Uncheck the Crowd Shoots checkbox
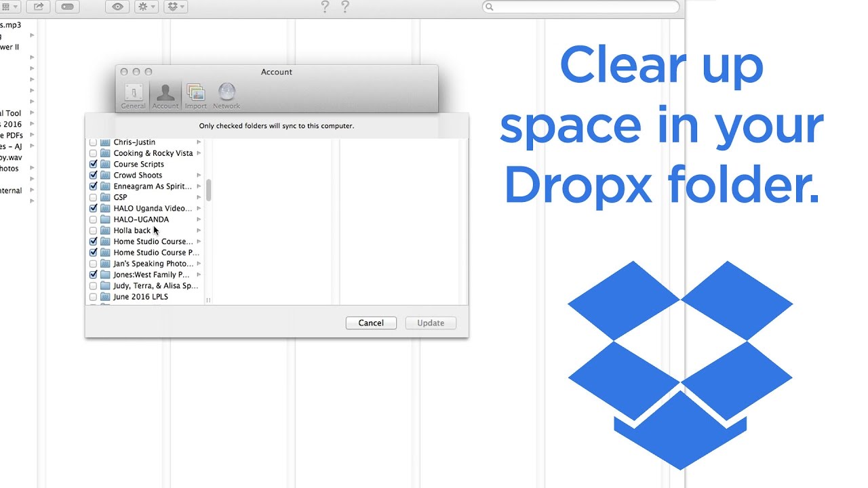Screen dimensions: 868x488 click(x=93, y=175)
